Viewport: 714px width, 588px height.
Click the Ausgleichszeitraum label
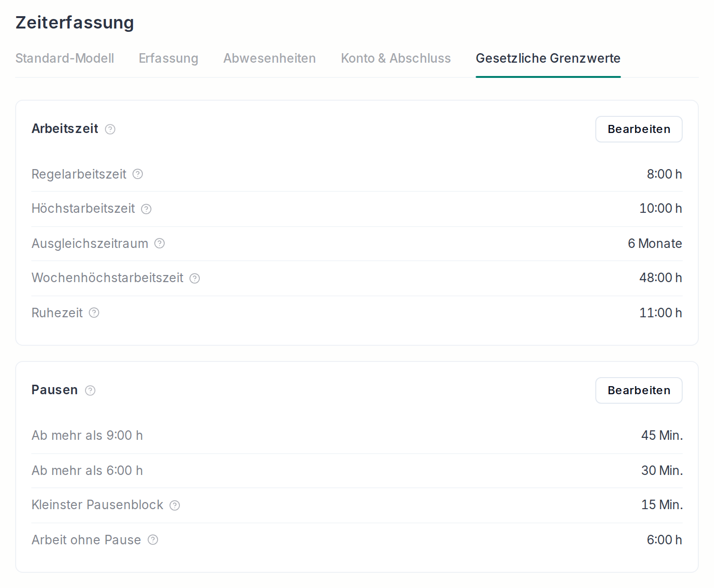point(90,243)
